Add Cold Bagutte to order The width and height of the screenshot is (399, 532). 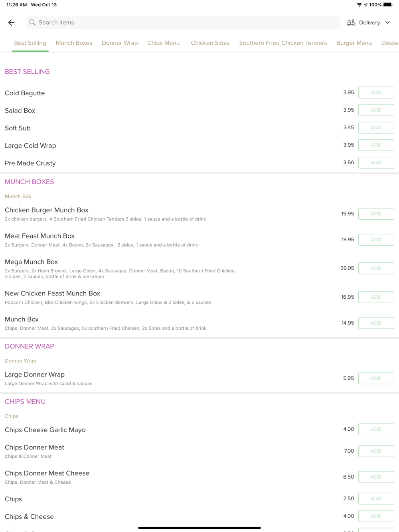376,93
